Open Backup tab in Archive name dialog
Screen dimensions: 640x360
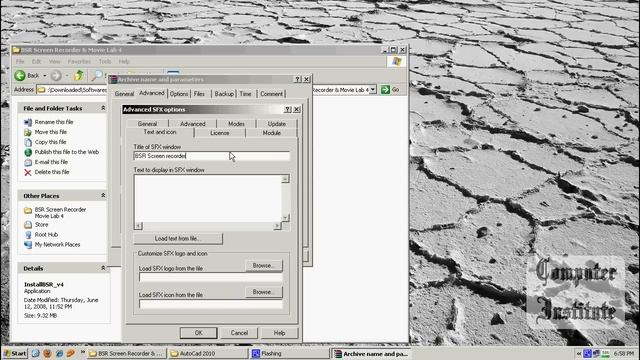click(224, 94)
